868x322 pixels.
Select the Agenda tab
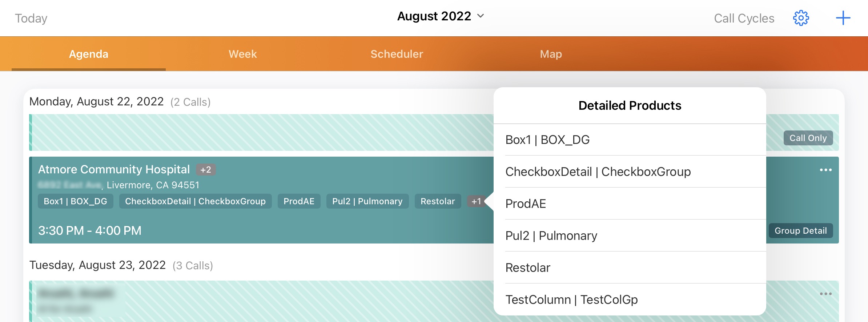[x=89, y=54]
